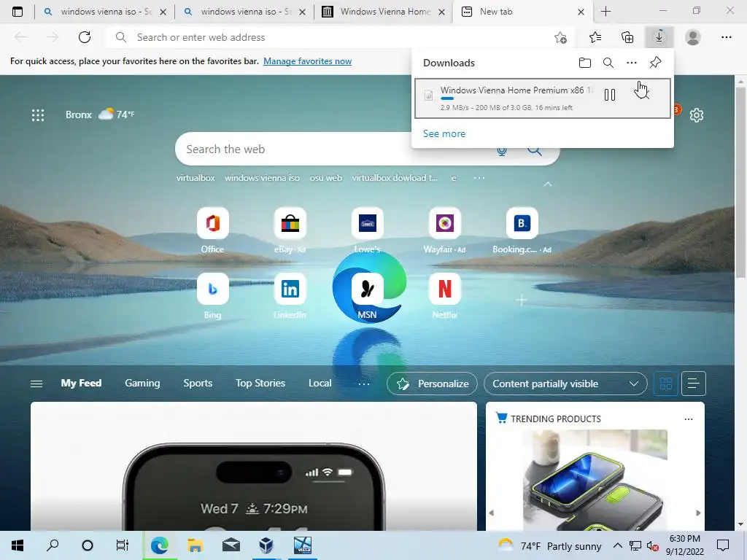Click the page vertical scrollbar
This screenshot has width=747, height=560.
point(741,181)
